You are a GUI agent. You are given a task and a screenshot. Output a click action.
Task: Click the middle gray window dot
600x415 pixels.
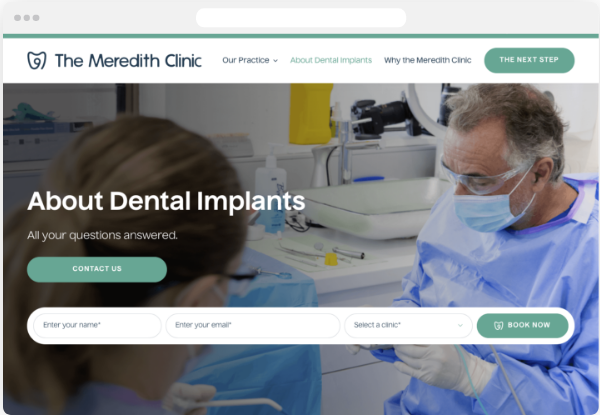[27, 18]
